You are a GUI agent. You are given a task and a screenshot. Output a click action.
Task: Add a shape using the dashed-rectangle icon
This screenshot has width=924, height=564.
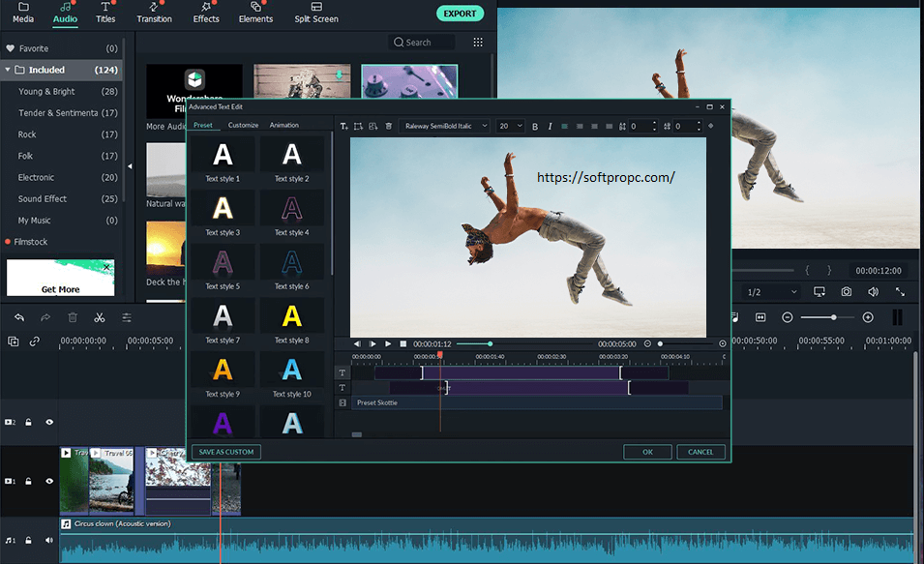point(358,126)
